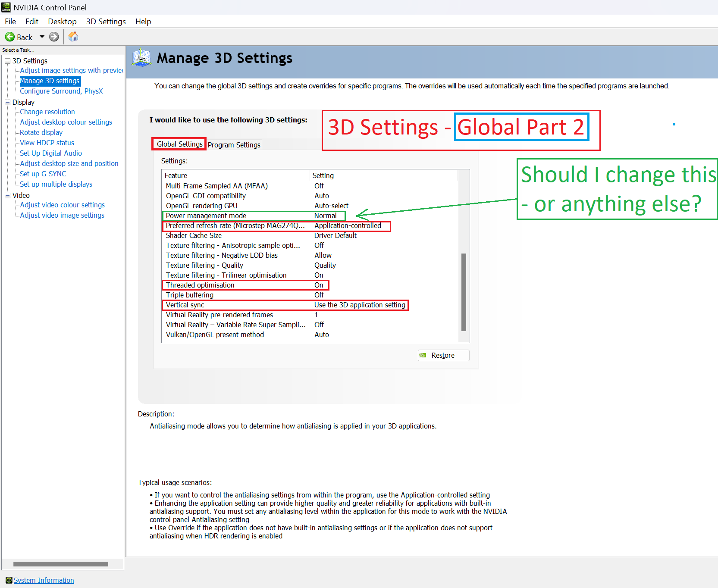Click the green Back arrow icon
The height and width of the screenshot is (588, 718).
10,37
